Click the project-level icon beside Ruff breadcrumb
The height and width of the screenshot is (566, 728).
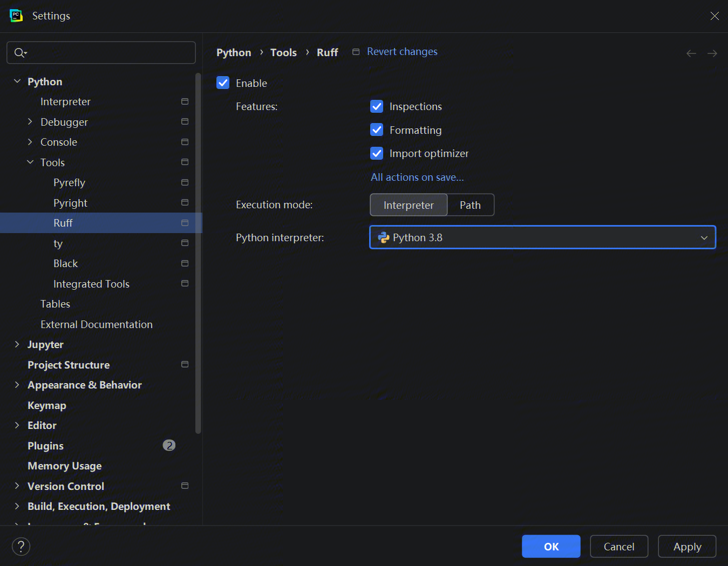356,52
